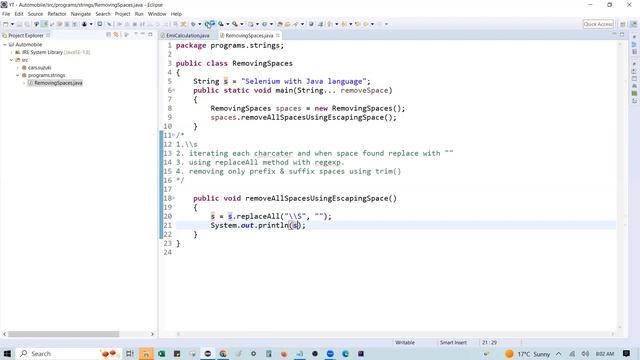Select JRE System Library in the tree
The width and height of the screenshot is (640, 360).
42,52
